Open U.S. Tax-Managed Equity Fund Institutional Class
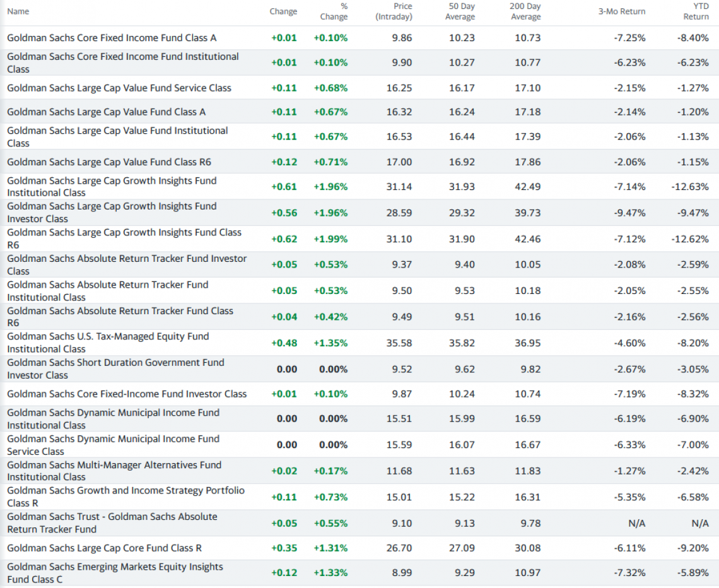 click(108, 343)
